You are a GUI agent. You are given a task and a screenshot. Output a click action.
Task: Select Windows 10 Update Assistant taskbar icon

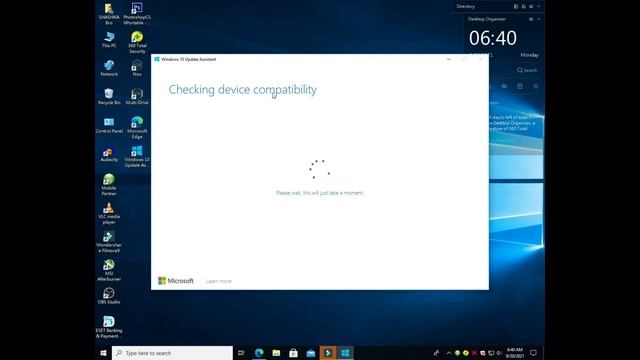click(x=345, y=353)
